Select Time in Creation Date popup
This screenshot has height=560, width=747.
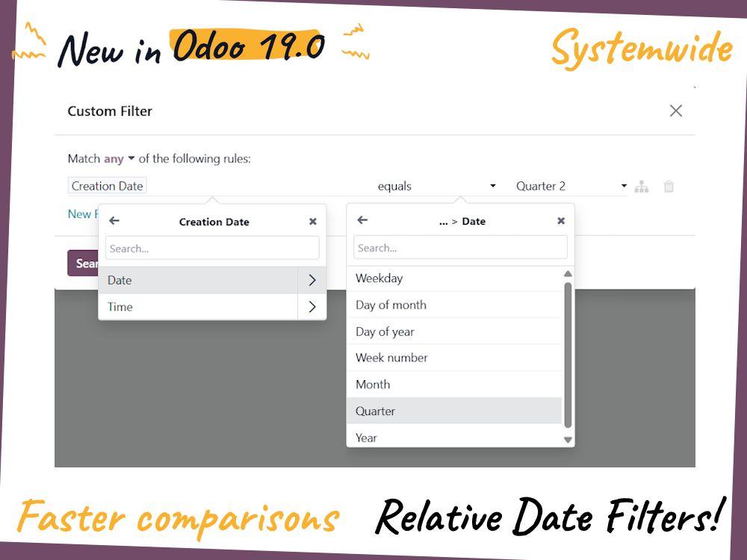[198, 307]
